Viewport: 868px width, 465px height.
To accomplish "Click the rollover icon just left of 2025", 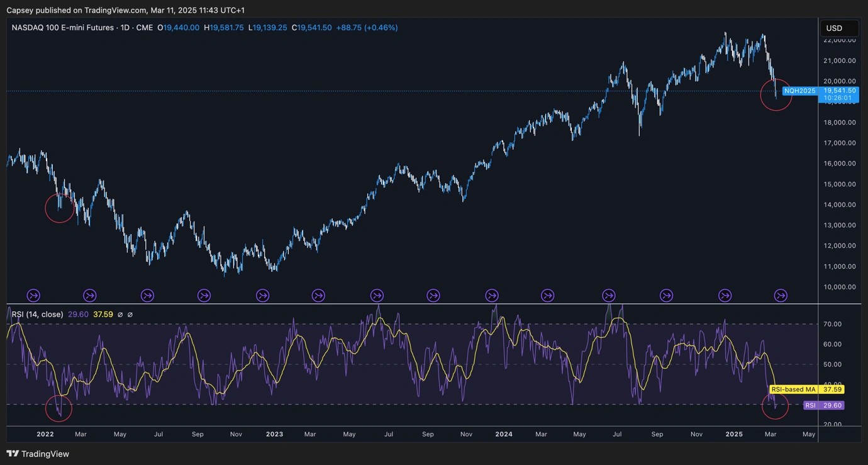I will click(x=725, y=294).
